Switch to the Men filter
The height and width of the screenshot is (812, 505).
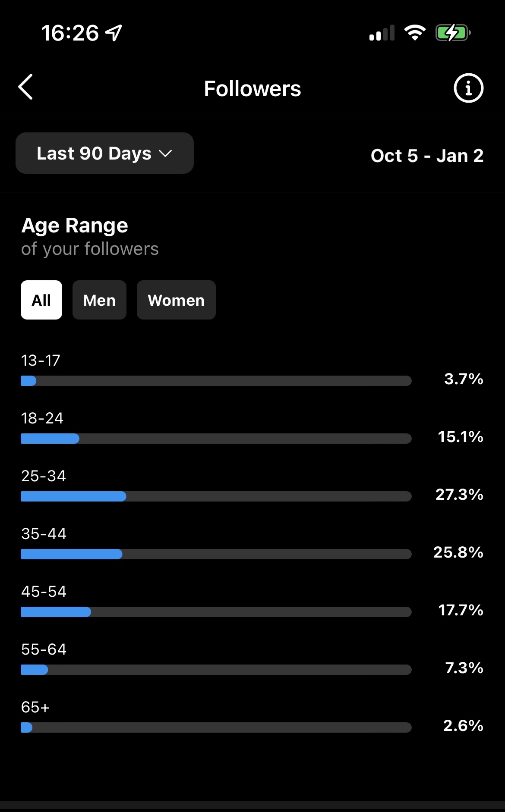point(99,300)
